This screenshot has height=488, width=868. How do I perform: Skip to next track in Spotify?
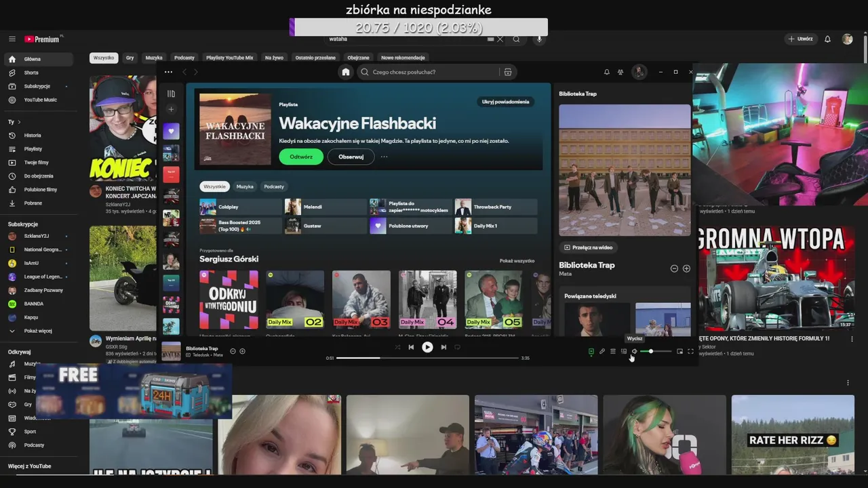click(x=443, y=347)
